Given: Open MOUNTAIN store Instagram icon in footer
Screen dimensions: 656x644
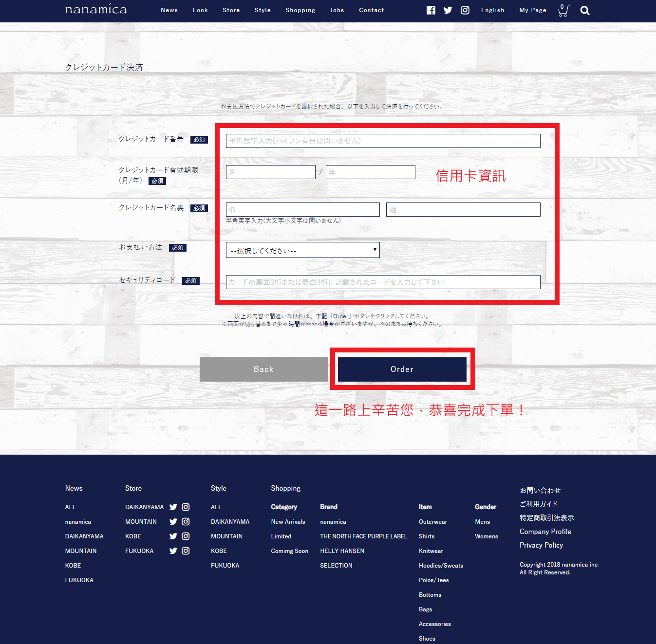Looking at the screenshot, I should (186, 522).
